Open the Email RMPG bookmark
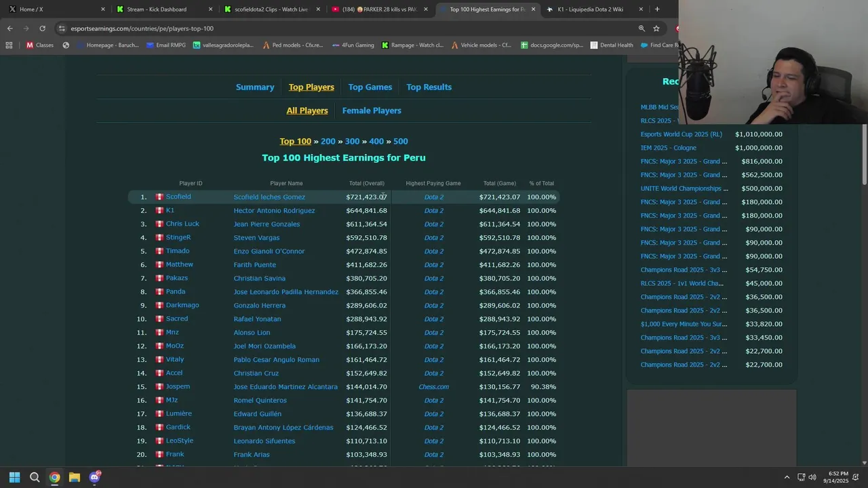 click(165, 45)
